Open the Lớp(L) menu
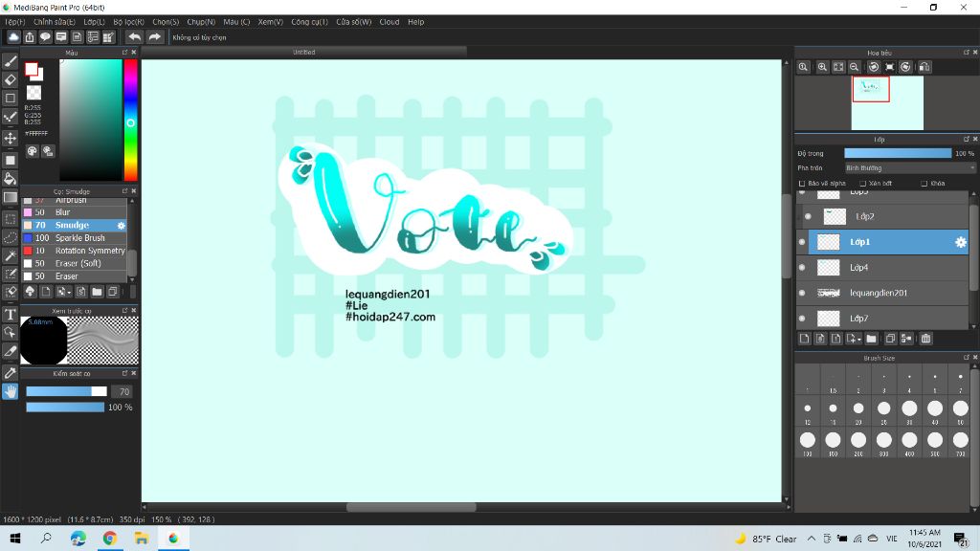 pos(95,22)
